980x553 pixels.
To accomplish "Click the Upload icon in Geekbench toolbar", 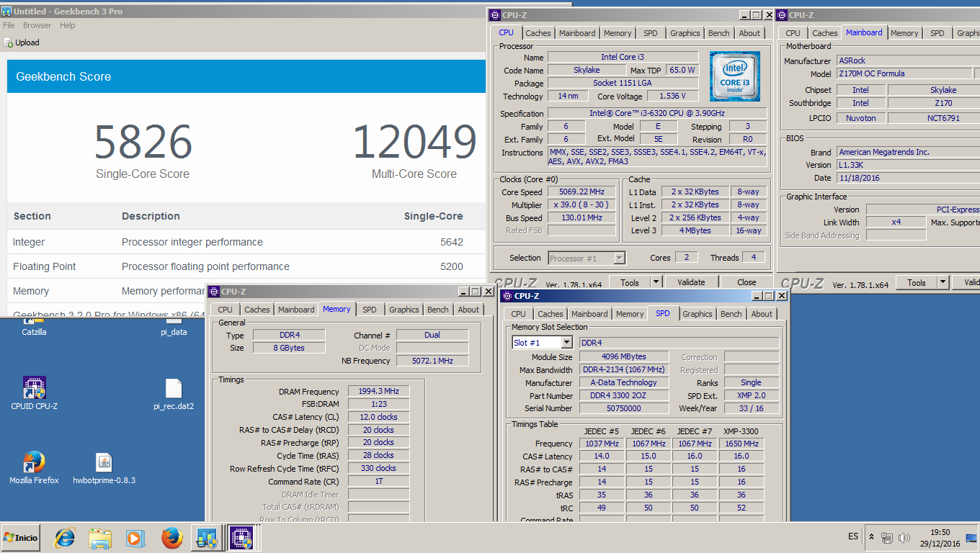I will [x=8, y=42].
